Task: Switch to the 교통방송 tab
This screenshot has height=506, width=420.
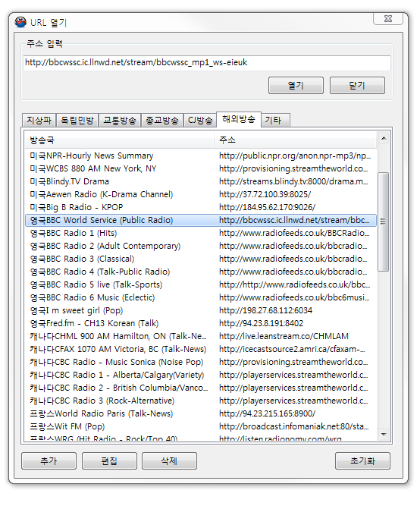Action: [x=120, y=121]
